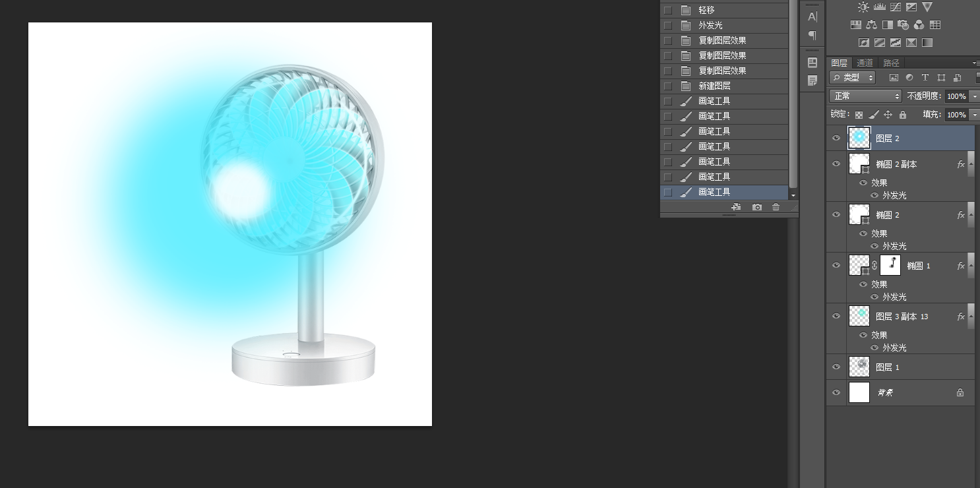Screen dimensions: 980x488
Task: Hide the 图层 2 layer
Action: tap(836, 138)
